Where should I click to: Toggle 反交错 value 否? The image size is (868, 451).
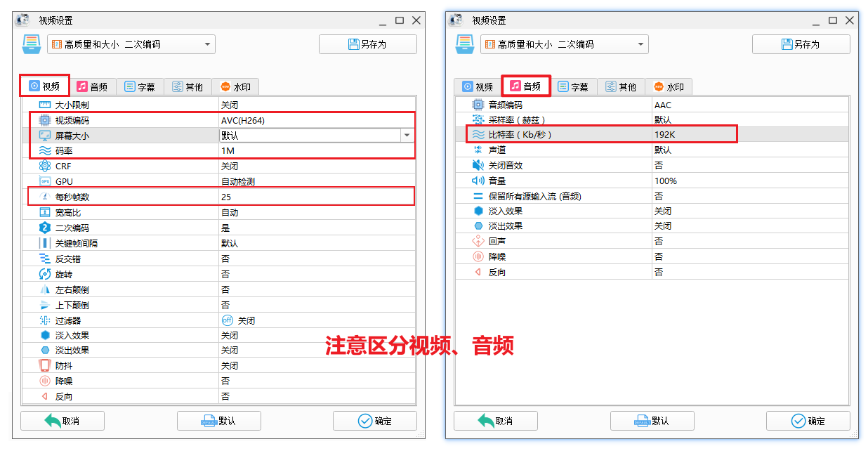(x=225, y=259)
